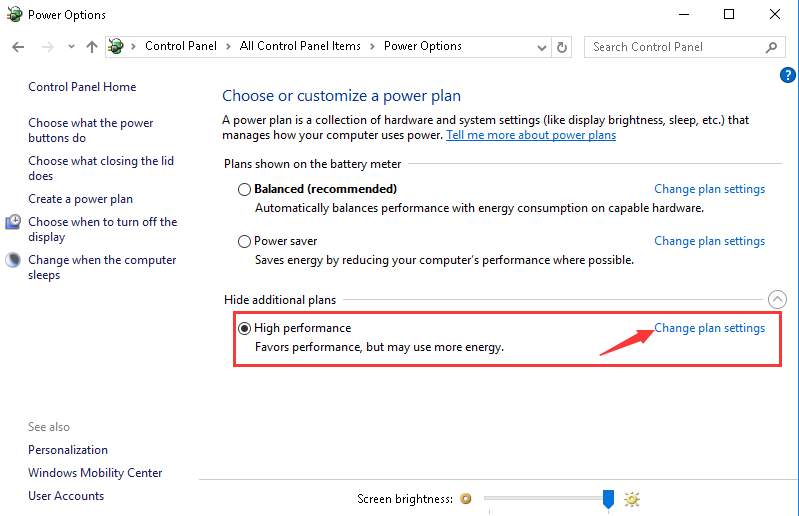Click the up-level arrow in address bar
The image size is (799, 516).
[92, 46]
